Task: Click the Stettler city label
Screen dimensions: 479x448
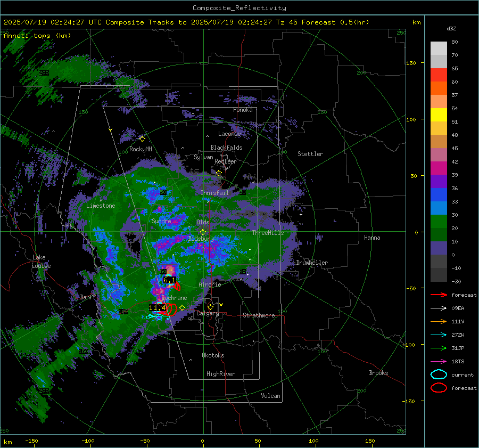Action: point(310,154)
